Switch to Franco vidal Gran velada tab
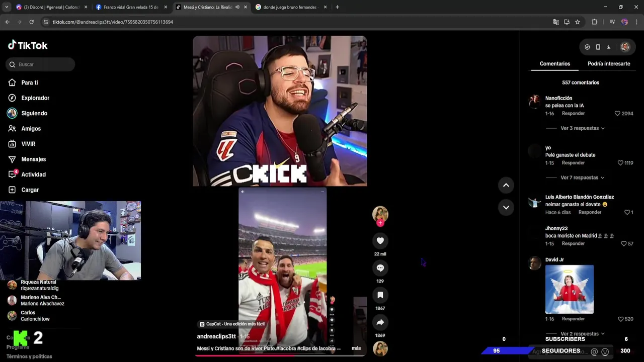This screenshot has width=644, height=362. click(131, 7)
